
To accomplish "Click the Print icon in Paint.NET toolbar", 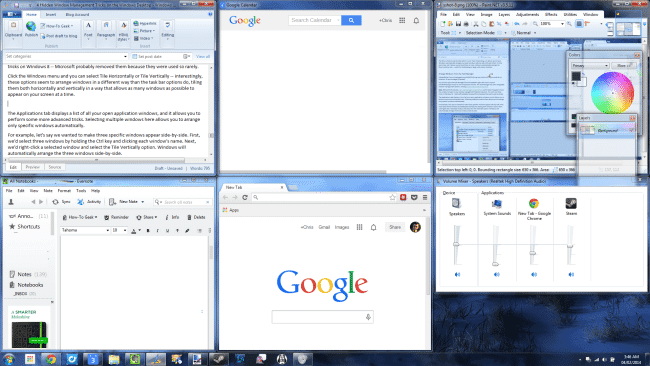I will (466, 24).
